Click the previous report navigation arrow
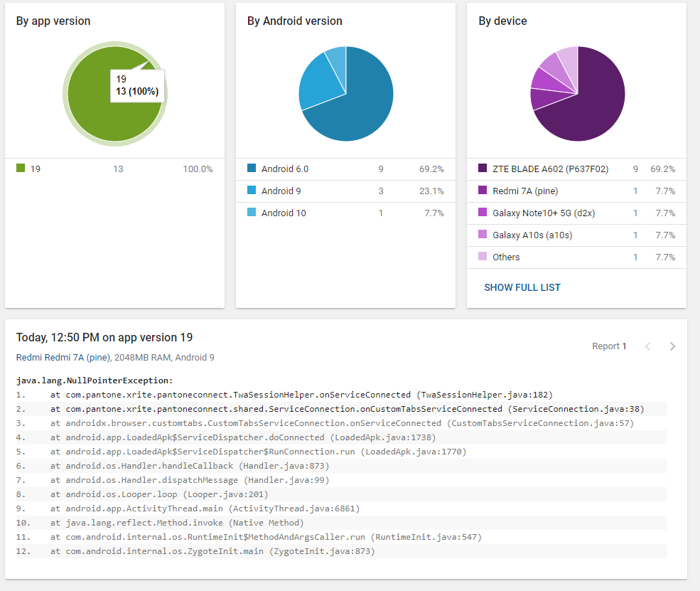The image size is (700, 591). pyautogui.click(x=647, y=346)
